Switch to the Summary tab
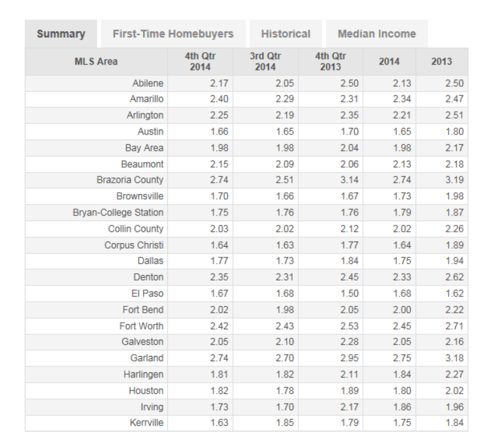Viewport: 499px width, 448px height. (61, 34)
